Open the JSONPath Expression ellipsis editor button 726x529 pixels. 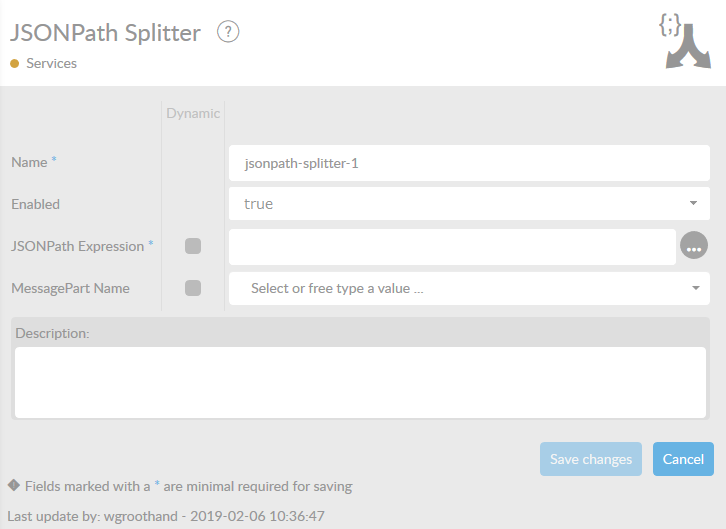(x=693, y=245)
